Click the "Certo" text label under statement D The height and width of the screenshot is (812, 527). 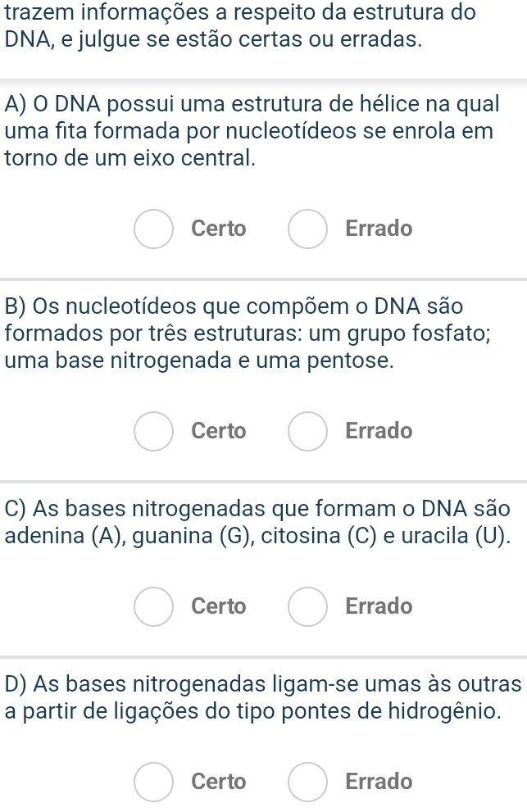pyautogui.click(x=218, y=782)
